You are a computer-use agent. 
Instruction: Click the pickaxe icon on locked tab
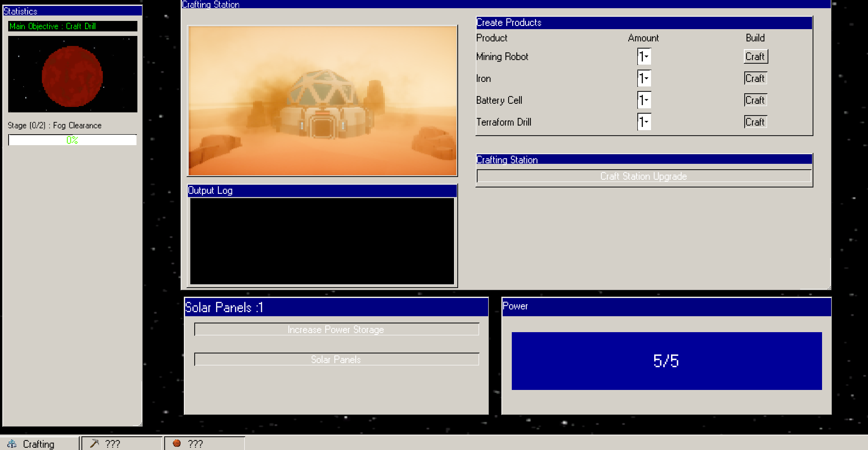coord(94,444)
